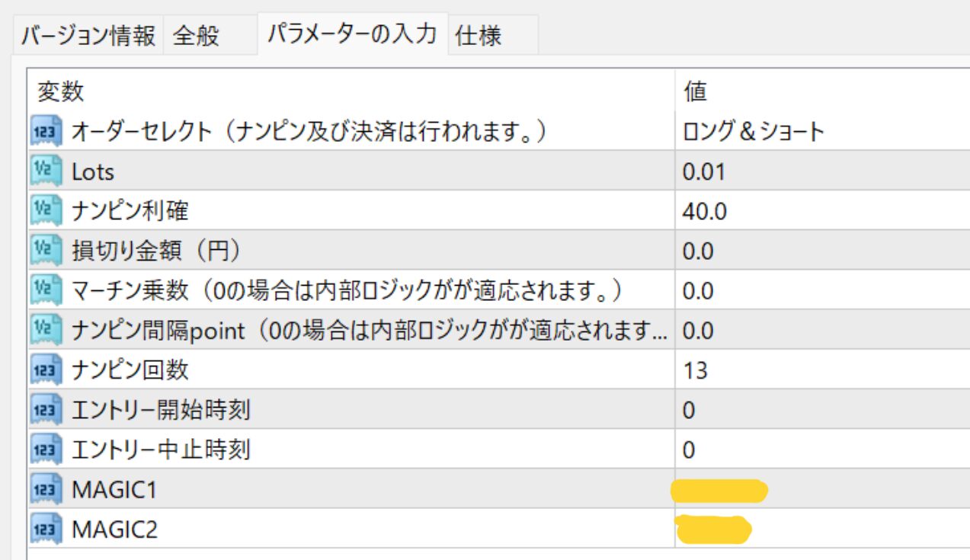Click the icon beside ナンピン利確 row
Screen dimensions: 970x560
tap(45, 212)
